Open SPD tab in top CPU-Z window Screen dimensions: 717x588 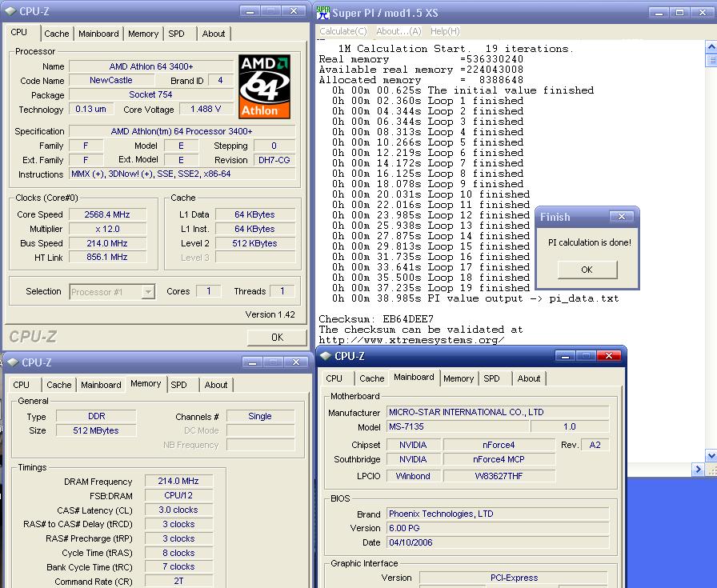click(x=177, y=34)
